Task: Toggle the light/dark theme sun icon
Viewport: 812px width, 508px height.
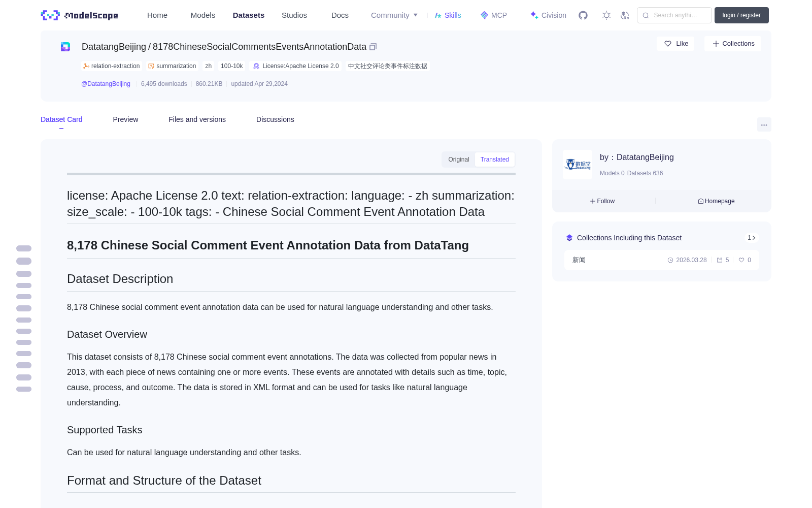Action: point(606,15)
